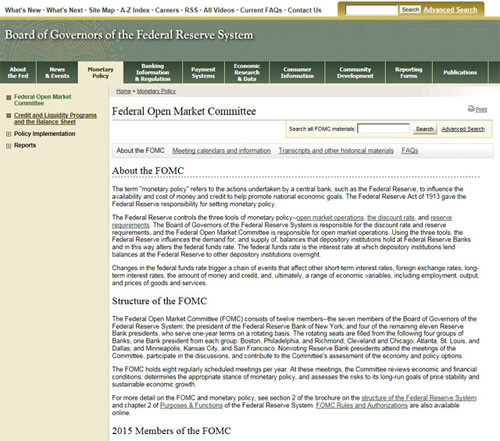This screenshot has height=441, width=500.
Task: Go to the Site Map
Action: [x=102, y=10]
